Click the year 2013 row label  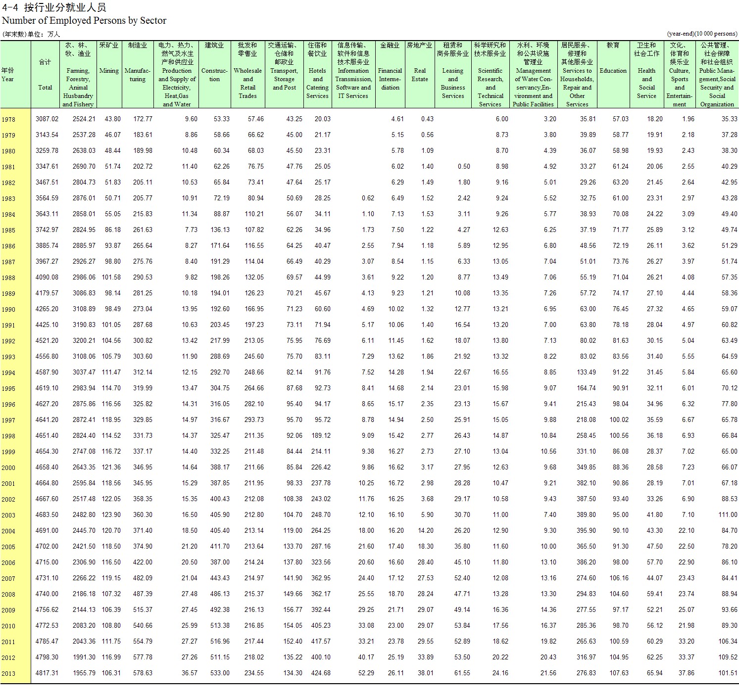(8, 674)
